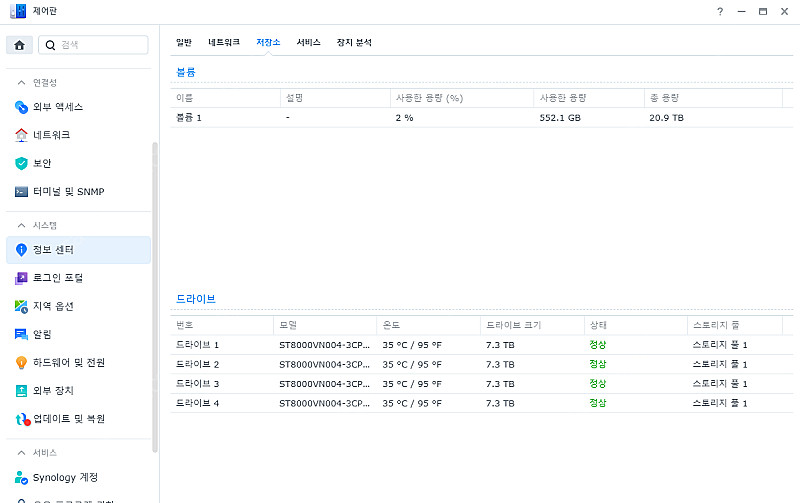Select the 드라이브 3 row
The image size is (800, 503).
click(x=482, y=384)
